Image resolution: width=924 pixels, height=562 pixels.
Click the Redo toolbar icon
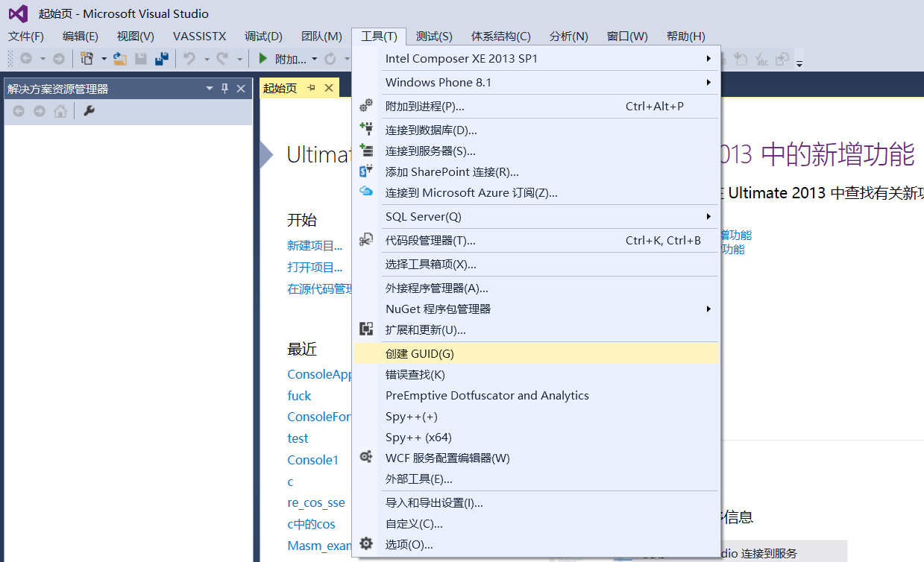(222, 59)
